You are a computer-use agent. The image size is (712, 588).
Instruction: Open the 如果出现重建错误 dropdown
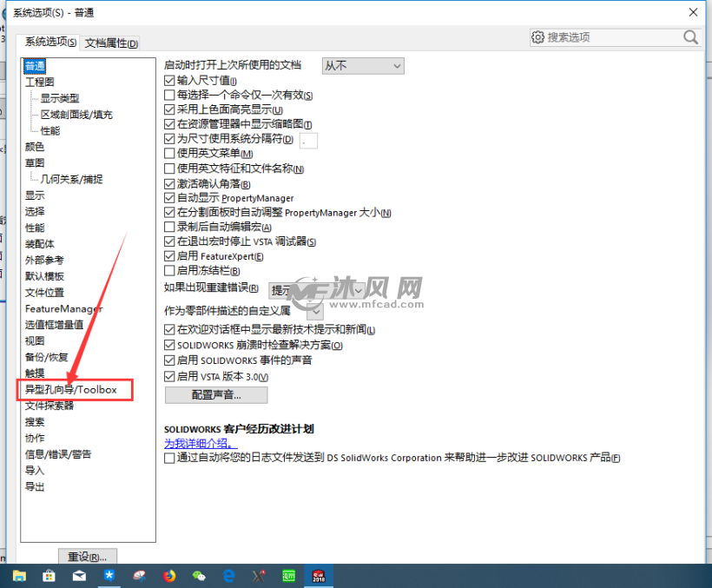[x=318, y=290]
